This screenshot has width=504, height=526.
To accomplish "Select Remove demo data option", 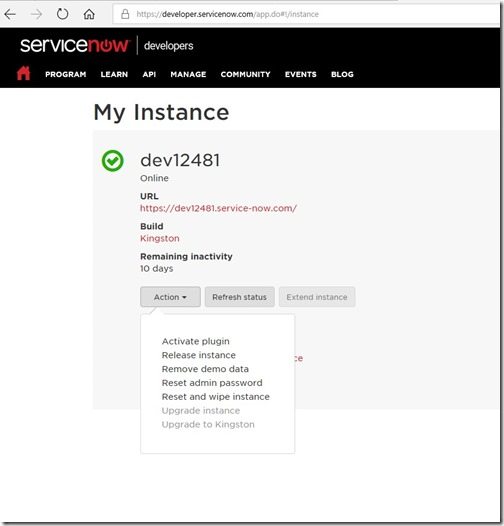I will pos(205,369).
